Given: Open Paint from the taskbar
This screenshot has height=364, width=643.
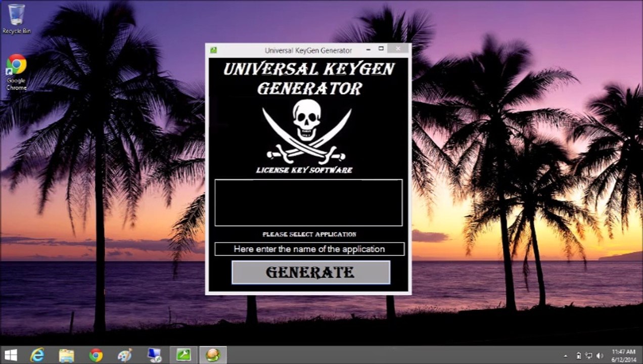Looking at the screenshot, I should tap(125, 355).
